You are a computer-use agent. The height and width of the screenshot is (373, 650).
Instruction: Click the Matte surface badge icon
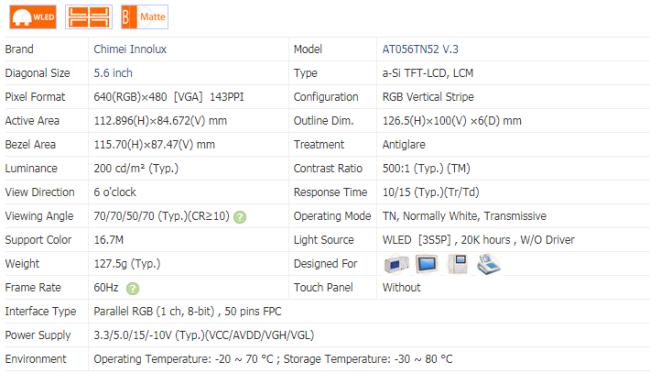coord(145,17)
